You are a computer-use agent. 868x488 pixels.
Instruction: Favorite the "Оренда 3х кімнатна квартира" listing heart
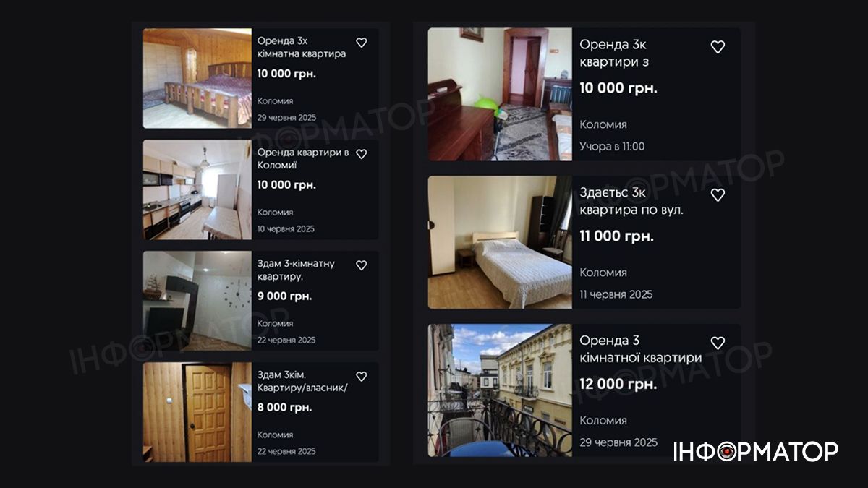pyautogui.click(x=362, y=43)
